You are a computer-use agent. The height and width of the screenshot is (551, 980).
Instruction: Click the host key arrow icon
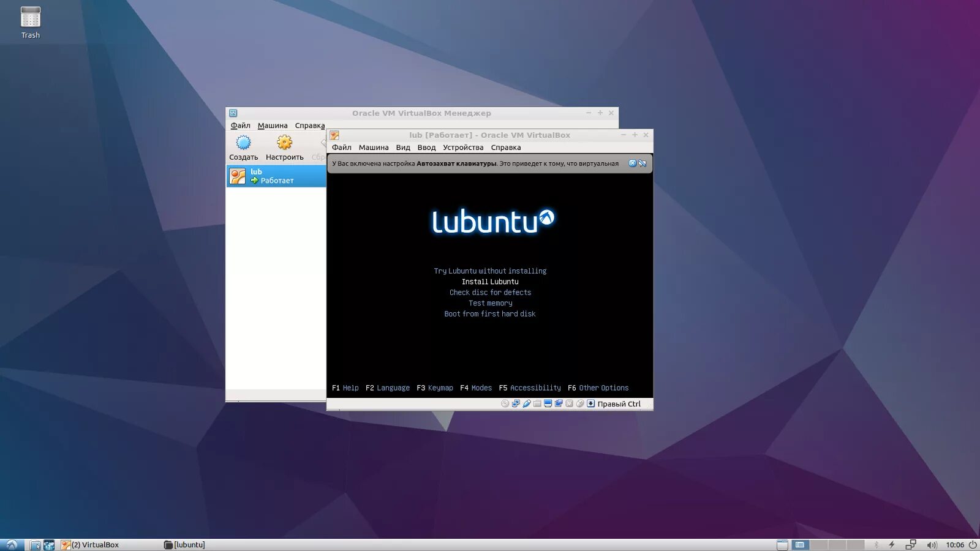pyautogui.click(x=590, y=403)
